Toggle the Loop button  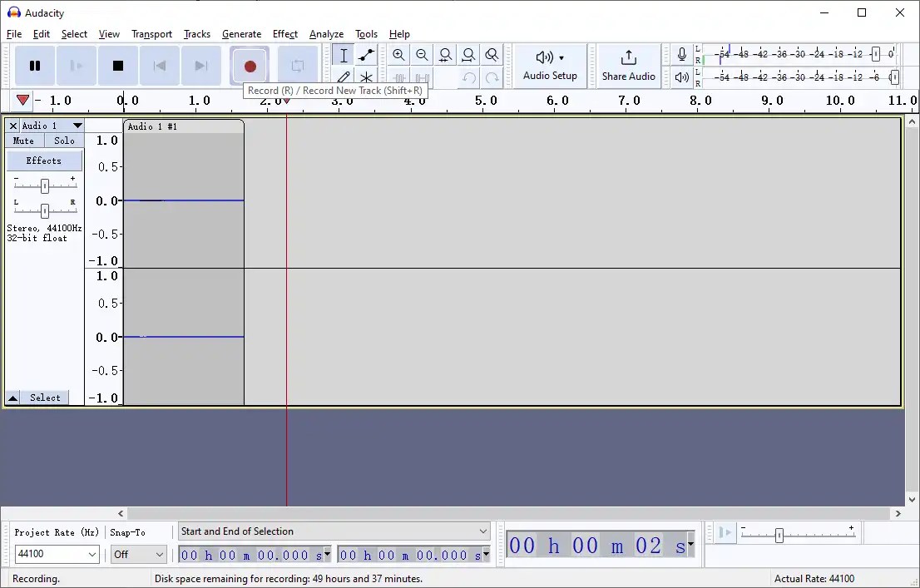coord(298,66)
